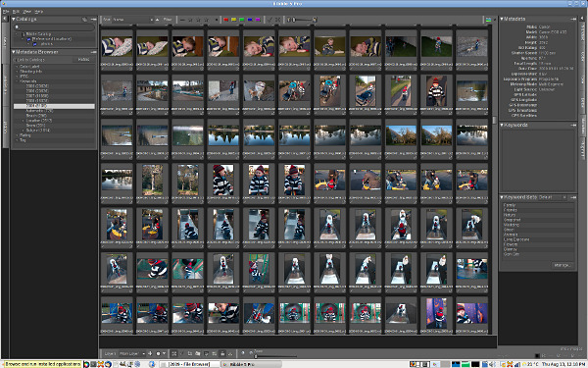Expand the Location keyword node
Viewport: 588px width, 368px height.
tap(24, 121)
